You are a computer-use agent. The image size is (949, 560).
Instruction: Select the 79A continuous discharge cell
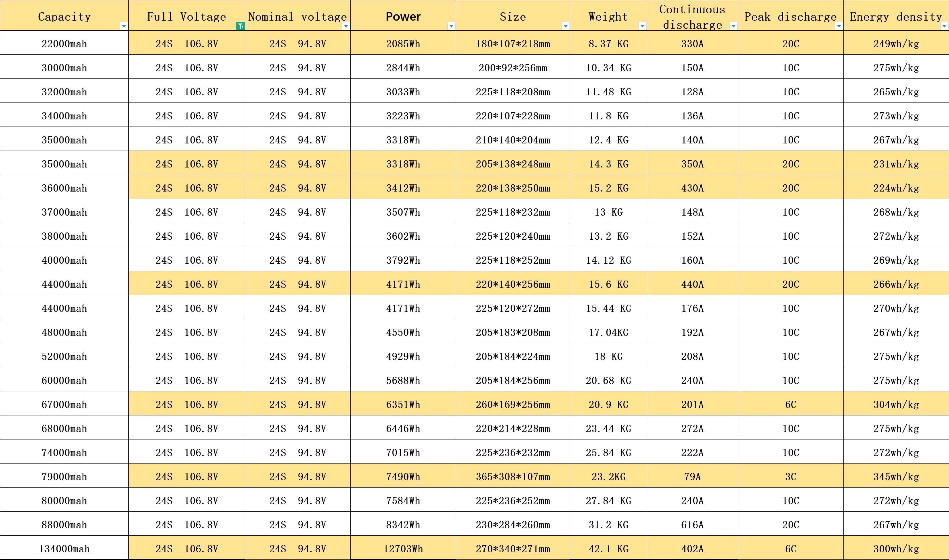(692, 476)
